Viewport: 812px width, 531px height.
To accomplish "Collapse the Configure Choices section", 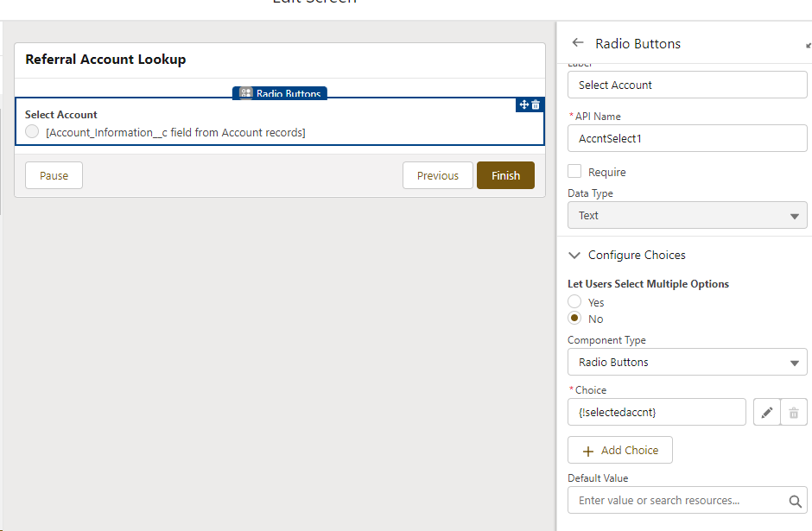I will (574, 256).
